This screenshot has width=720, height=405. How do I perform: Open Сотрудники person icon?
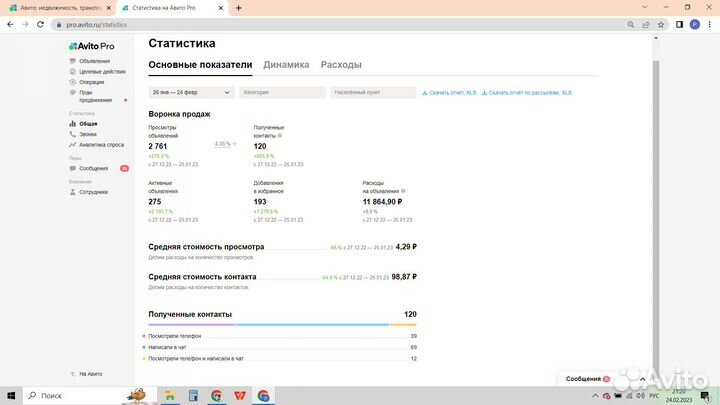pos(73,192)
